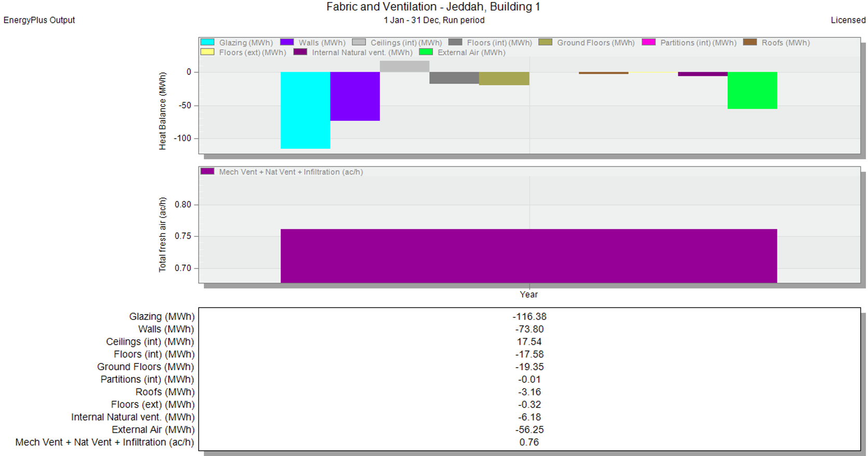
Task: Select the Glazing value -116.38 in the table
Action: 529,317
